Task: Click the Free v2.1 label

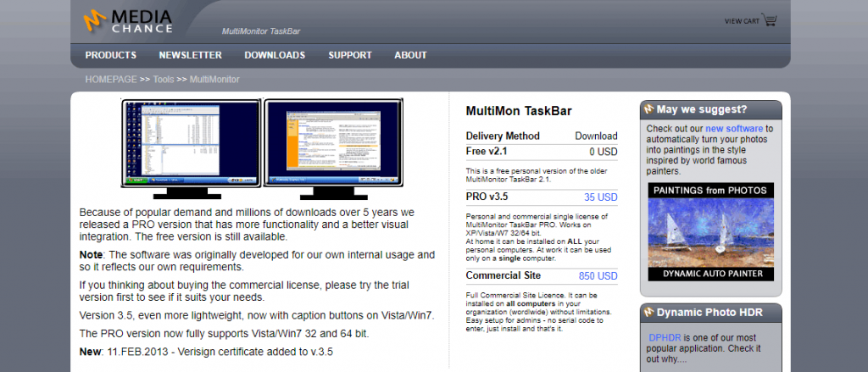Action: 487,151
